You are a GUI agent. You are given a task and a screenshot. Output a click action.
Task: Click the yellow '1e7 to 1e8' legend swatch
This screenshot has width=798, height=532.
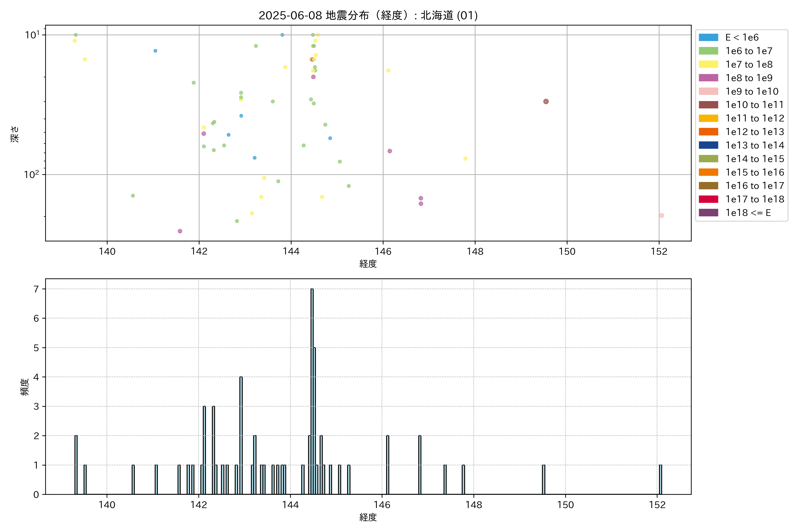708,65
